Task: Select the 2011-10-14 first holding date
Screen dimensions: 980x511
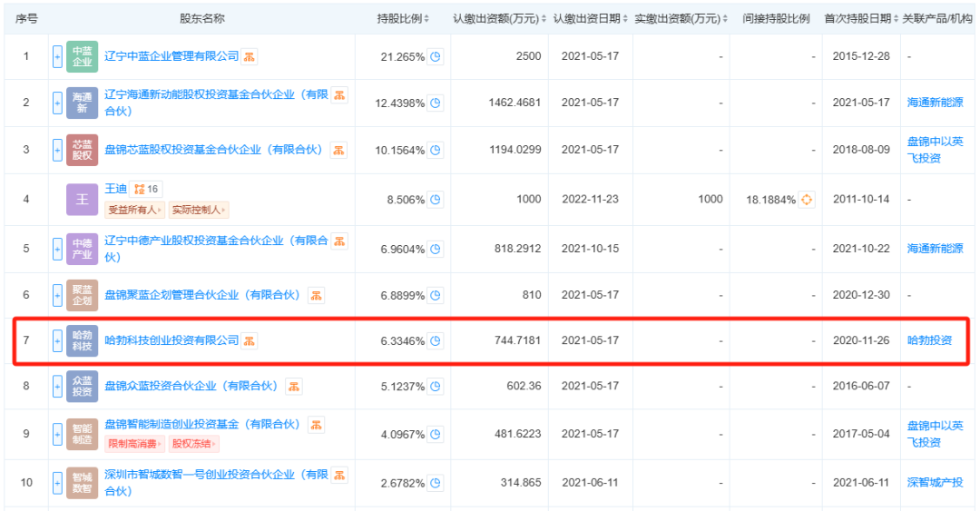Action: pos(861,199)
